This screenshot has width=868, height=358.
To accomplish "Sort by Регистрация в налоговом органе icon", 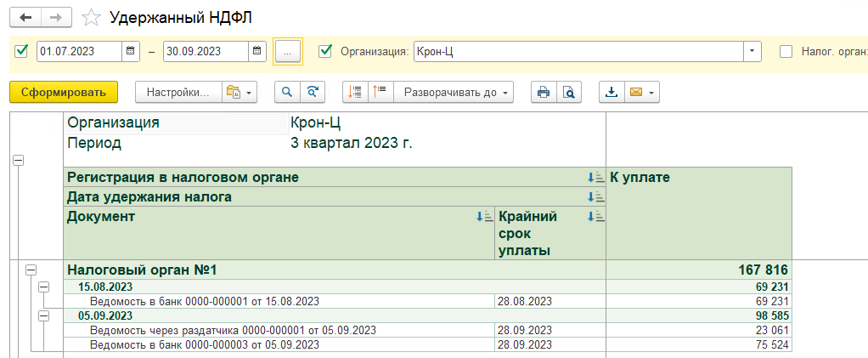I will point(595,178).
